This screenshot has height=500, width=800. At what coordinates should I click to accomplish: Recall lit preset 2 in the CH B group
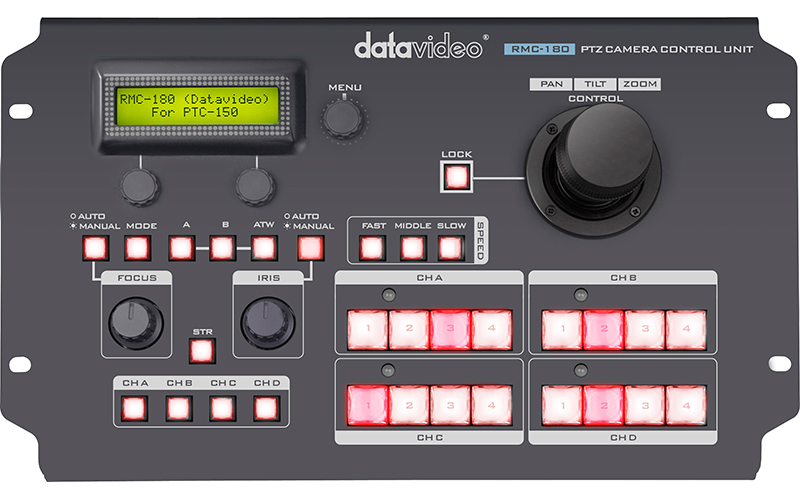[x=604, y=329]
